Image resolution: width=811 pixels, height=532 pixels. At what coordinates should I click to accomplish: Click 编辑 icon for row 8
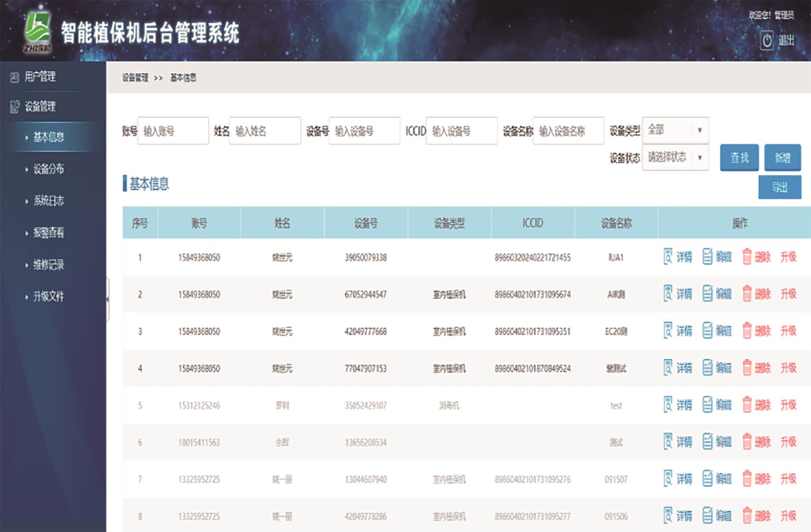coord(707,515)
